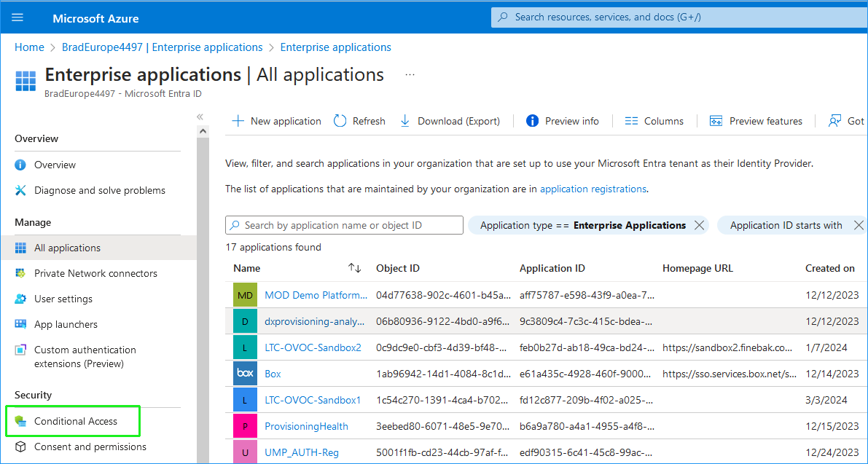Click the Diagnose and solve problems wrench icon
This screenshot has height=464, width=868.
click(x=20, y=190)
